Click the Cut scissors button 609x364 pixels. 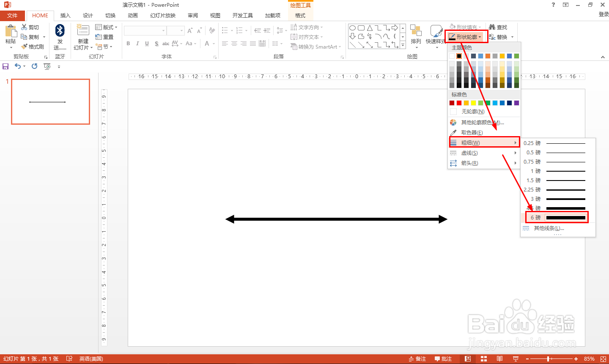pos(30,27)
